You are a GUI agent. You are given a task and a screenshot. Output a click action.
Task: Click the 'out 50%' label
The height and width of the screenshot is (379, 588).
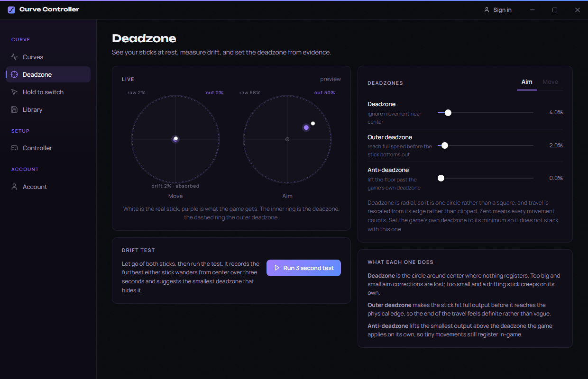pos(325,93)
